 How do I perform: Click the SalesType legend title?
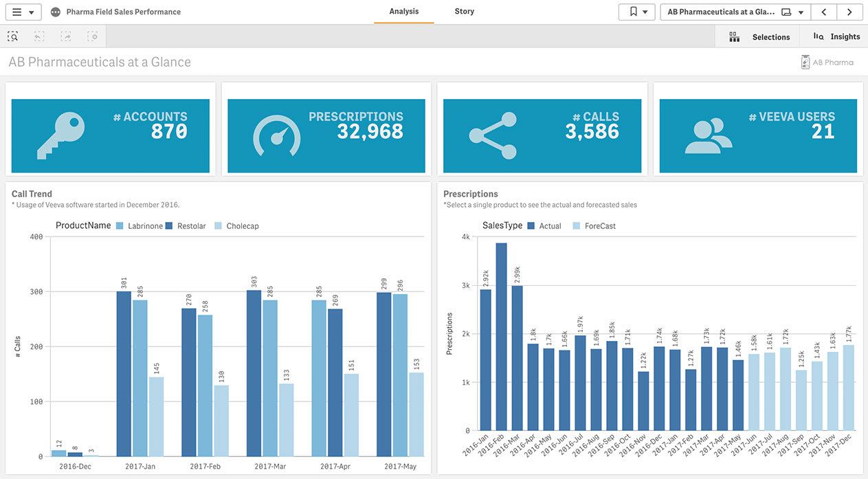(x=502, y=225)
